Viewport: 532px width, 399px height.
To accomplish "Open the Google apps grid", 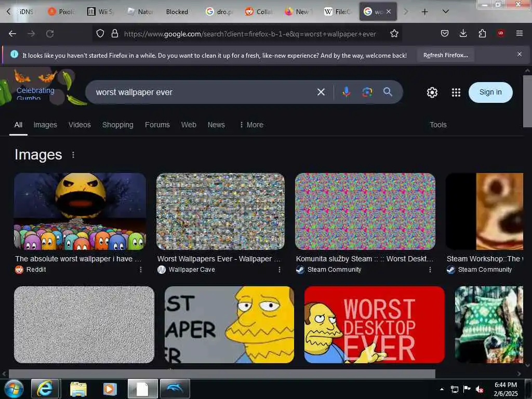I will pos(456,92).
